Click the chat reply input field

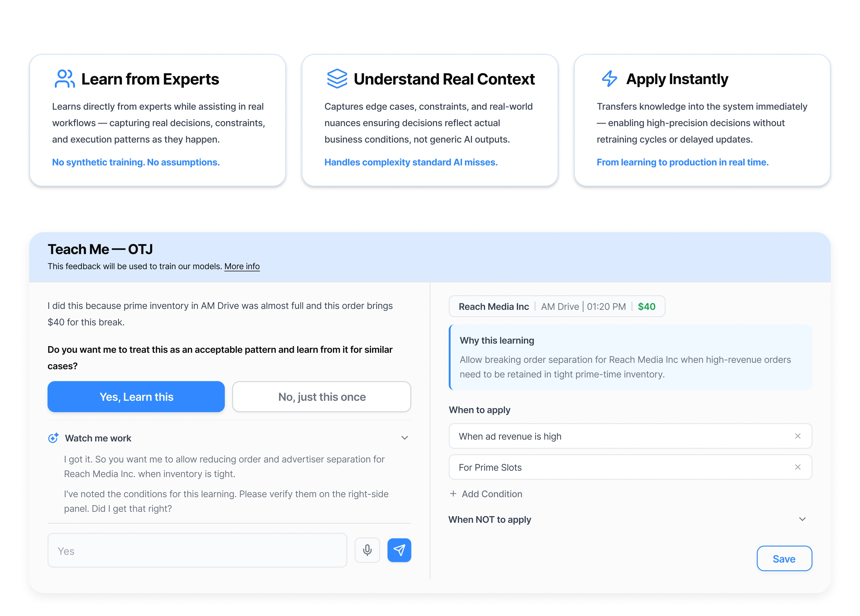click(x=197, y=550)
